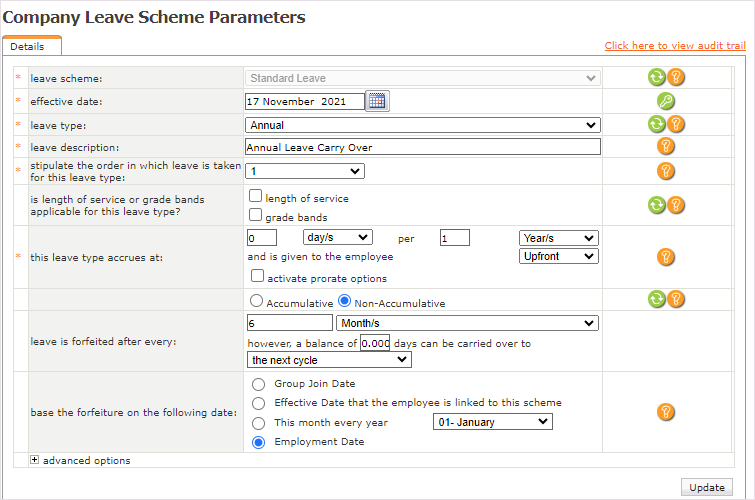The width and height of the screenshot is (755, 500).
Task: Expand the advanced options section
Action: pos(35,461)
